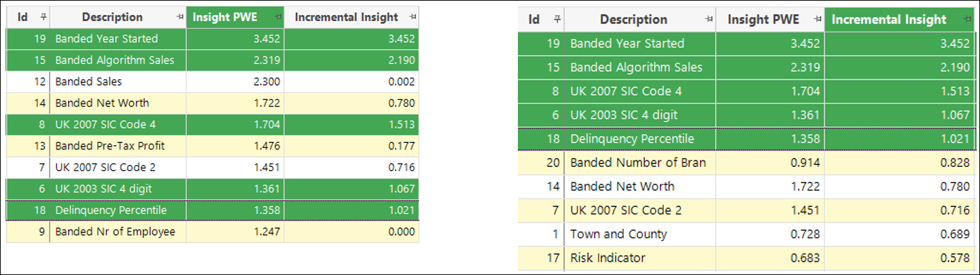Click the 1.476 Insight PWE value
980x275 pixels.
pyautogui.click(x=266, y=145)
